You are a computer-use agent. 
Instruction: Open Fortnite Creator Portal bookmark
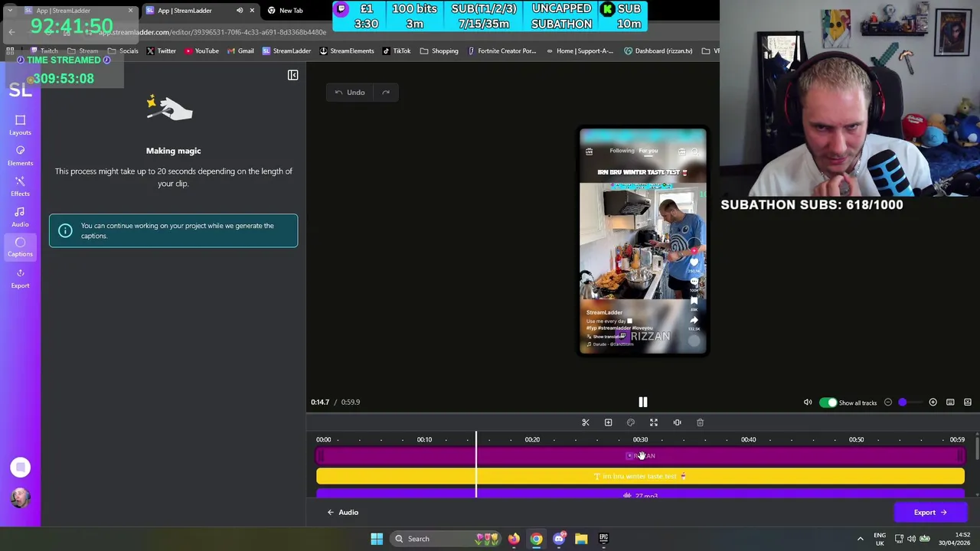click(501, 51)
